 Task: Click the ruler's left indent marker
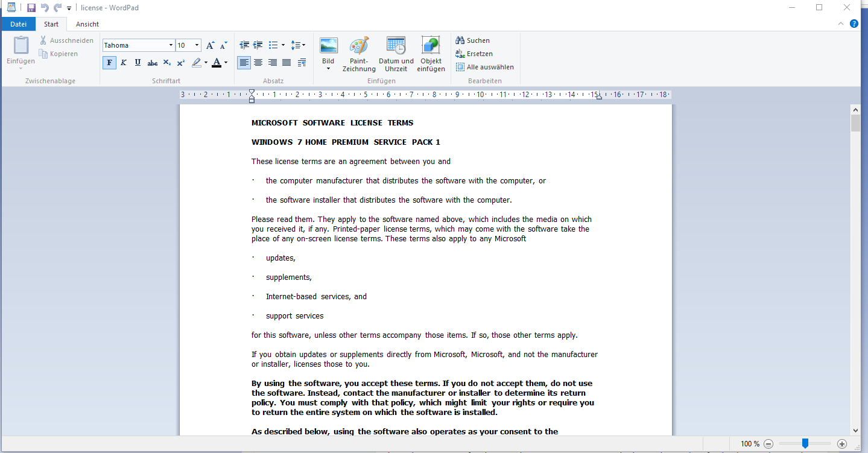(252, 100)
